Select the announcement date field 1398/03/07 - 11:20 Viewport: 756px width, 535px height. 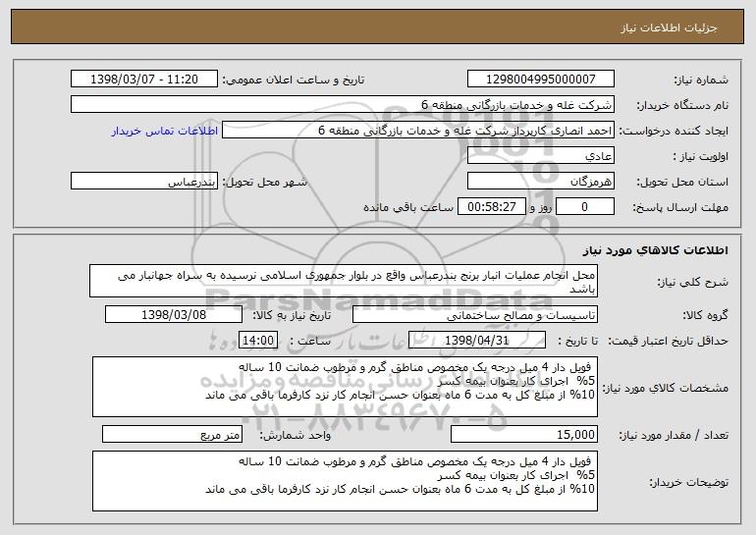[144, 80]
